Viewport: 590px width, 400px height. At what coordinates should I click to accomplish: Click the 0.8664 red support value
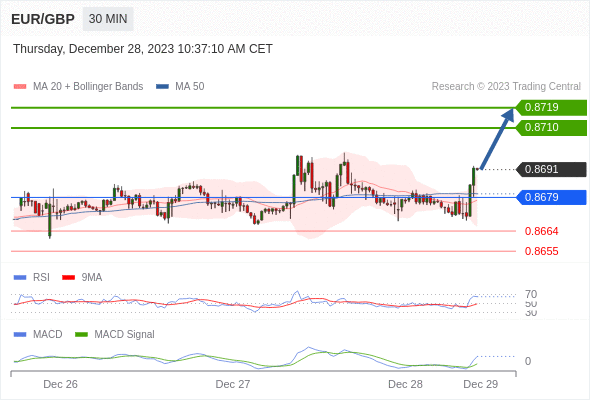(541, 231)
